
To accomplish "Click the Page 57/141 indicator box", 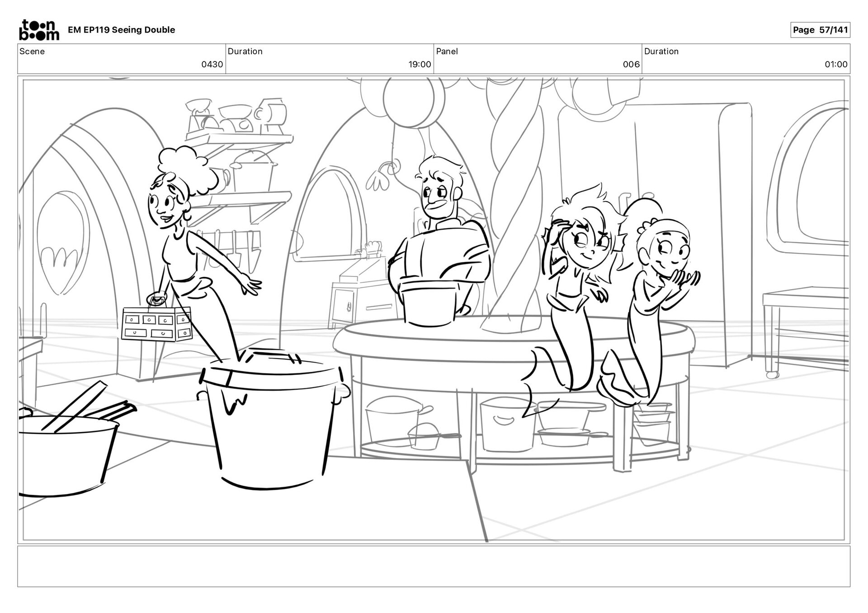I will [820, 30].
